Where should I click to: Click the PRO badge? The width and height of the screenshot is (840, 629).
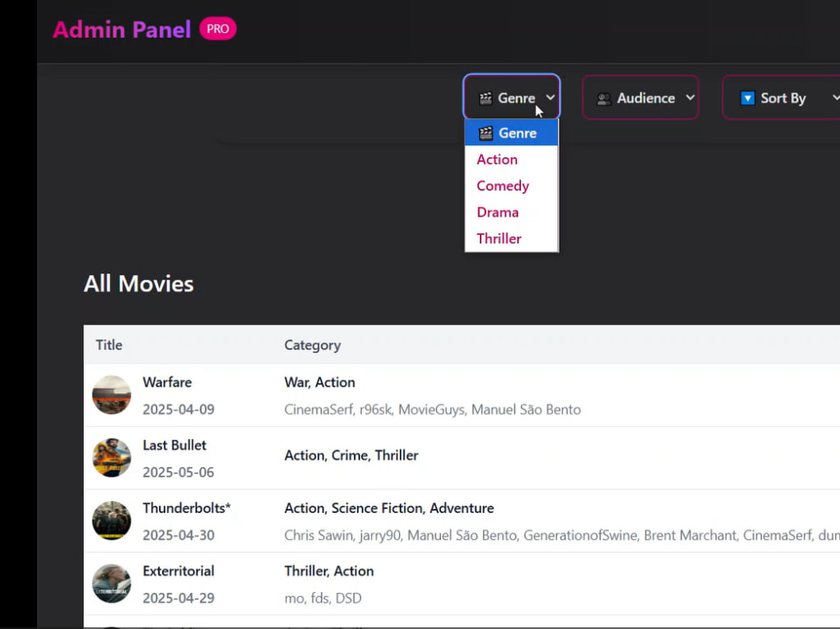218,29
